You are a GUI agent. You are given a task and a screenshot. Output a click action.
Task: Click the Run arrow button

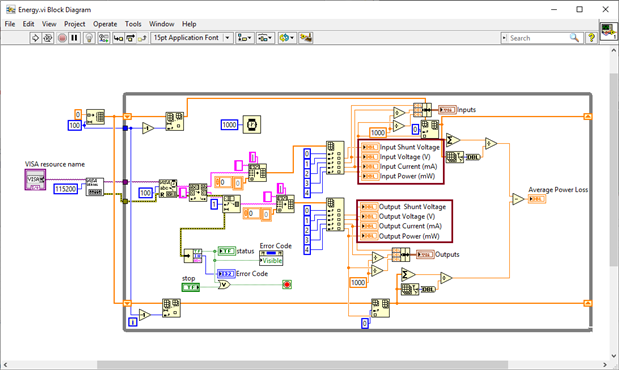click(x=35, y=38)
